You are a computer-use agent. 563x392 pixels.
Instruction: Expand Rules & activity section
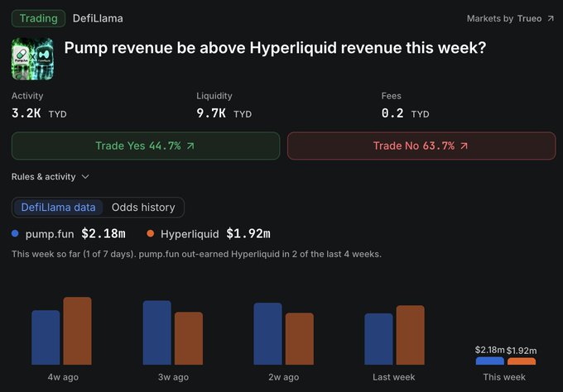[50, 177]
